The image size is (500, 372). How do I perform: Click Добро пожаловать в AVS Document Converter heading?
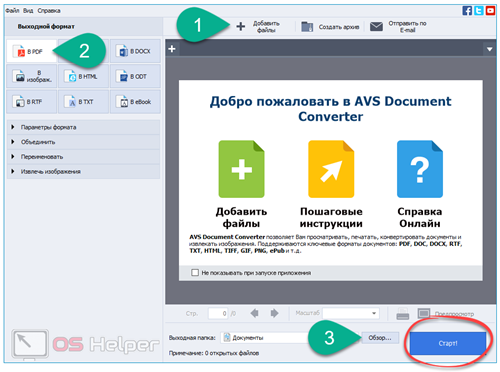coord(330,109)
